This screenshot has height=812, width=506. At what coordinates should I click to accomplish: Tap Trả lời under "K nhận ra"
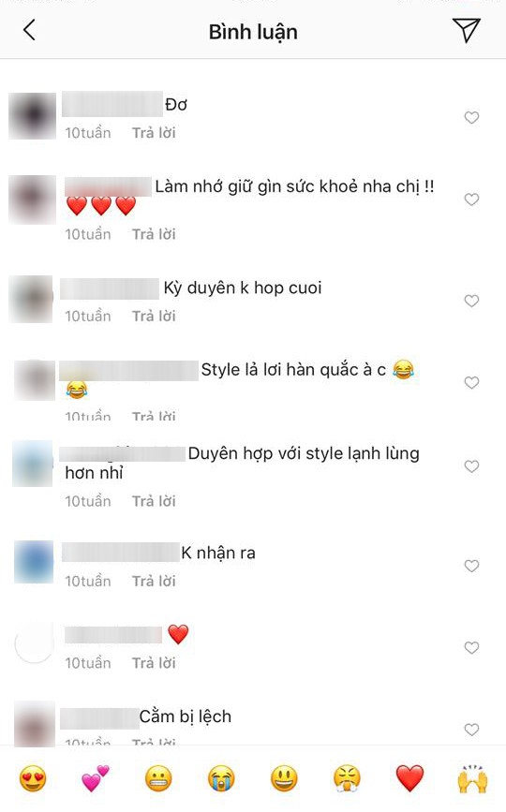154,582
